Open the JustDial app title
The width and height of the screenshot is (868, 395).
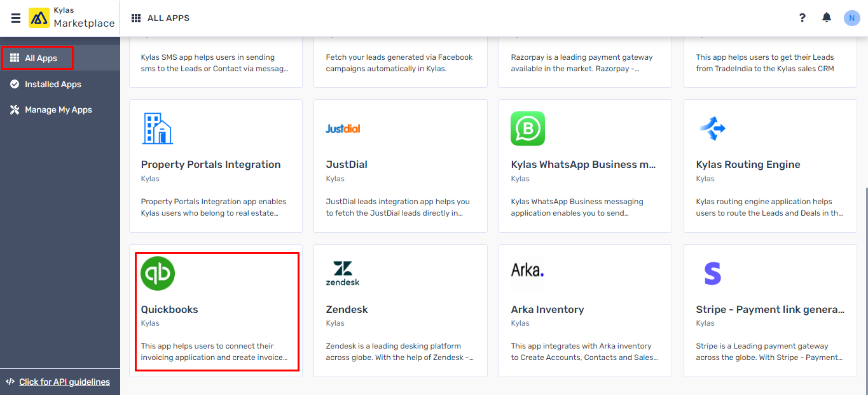coord(347,164)
